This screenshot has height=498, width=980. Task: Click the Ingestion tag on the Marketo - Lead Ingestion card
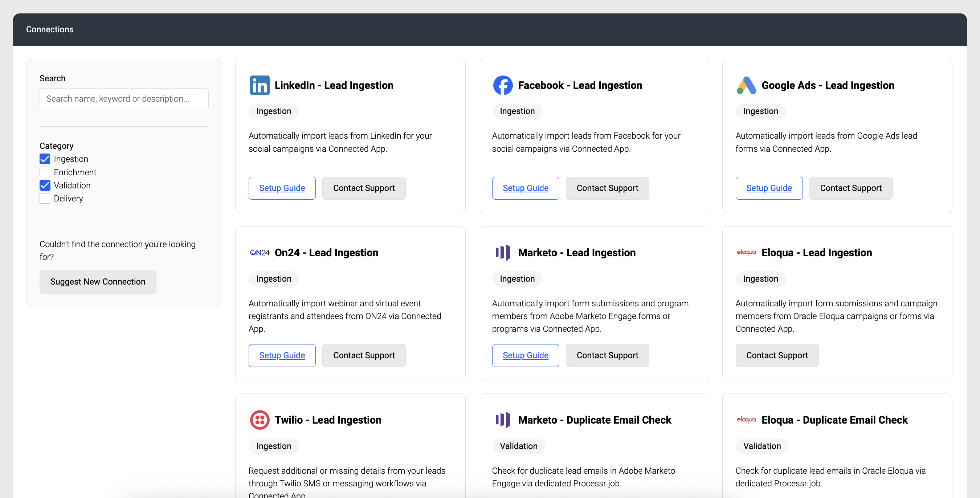pyautogui.click(x=517, y=279)
